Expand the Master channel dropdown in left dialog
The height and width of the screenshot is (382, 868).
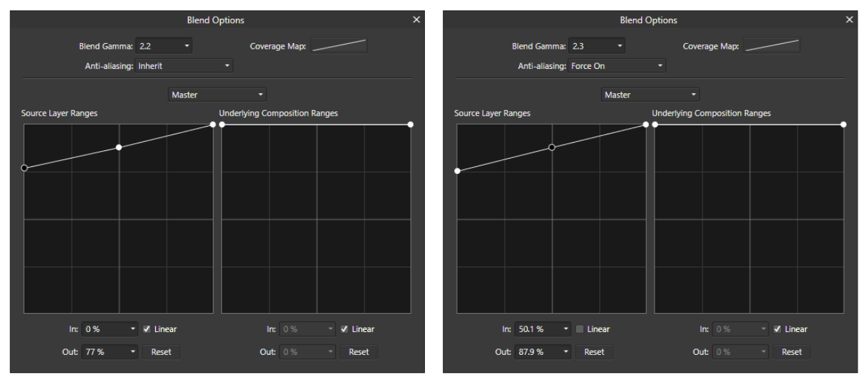point(218,95)
